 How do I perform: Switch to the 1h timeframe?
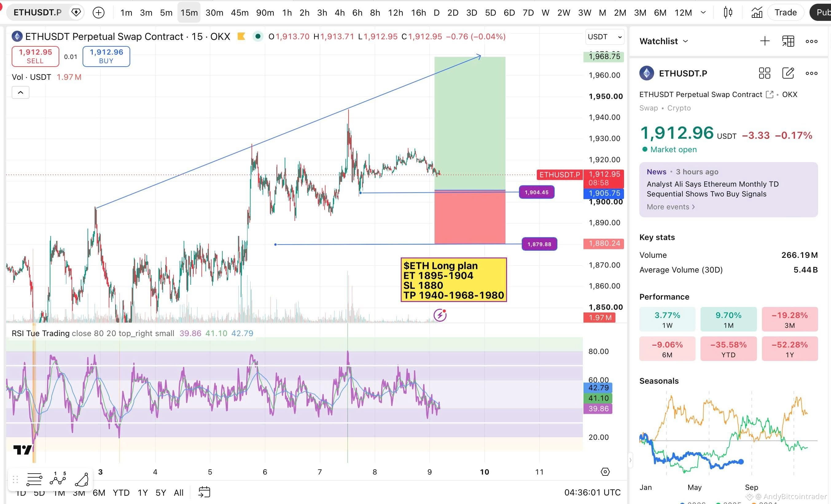tap(287, 13)
